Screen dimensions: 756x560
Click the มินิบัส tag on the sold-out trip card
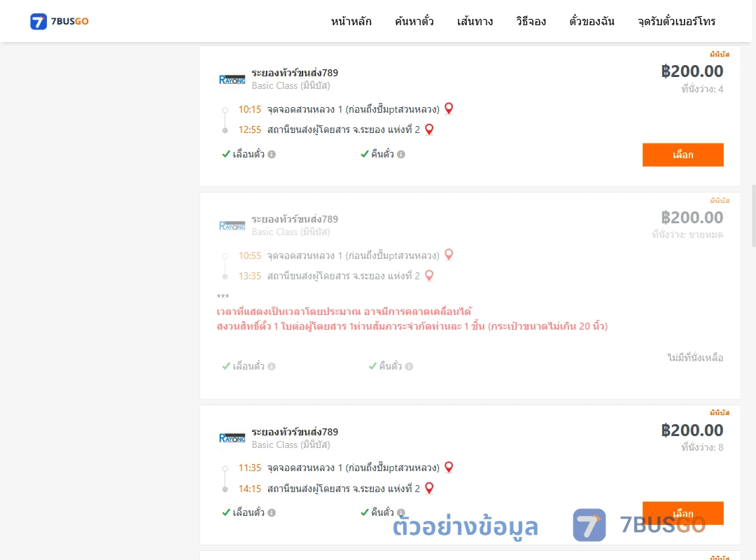coord(720,200)
